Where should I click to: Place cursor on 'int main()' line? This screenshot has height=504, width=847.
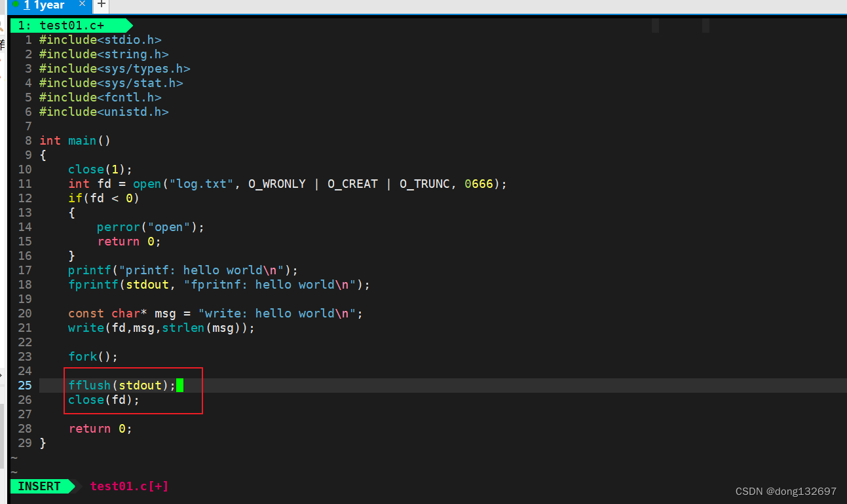pos(75,141)
